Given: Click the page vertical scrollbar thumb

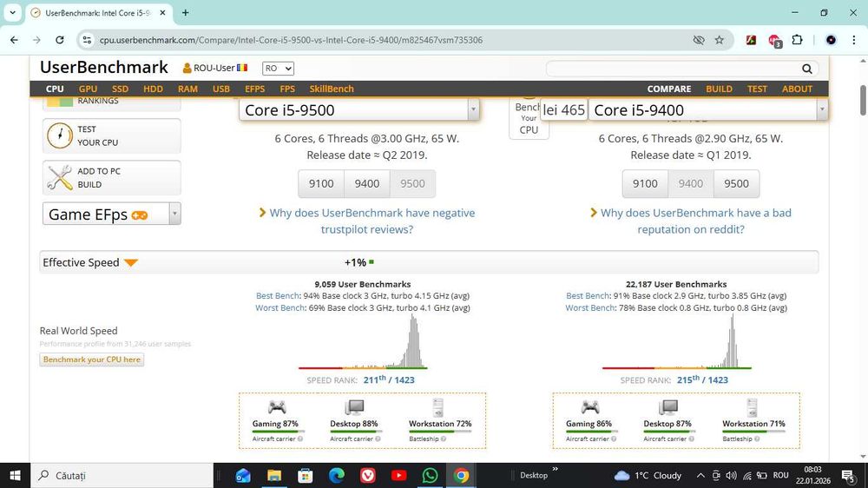Looking at the screenshot, I should pos(863,100).
